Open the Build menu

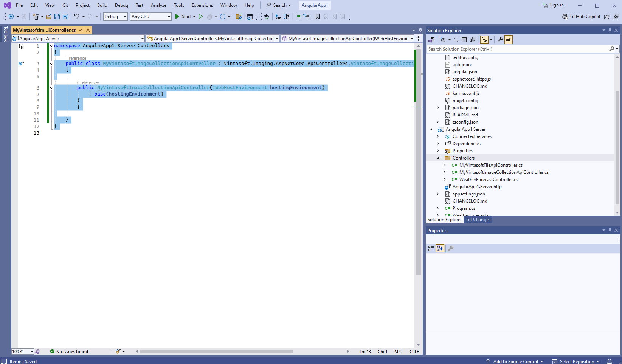102,5
